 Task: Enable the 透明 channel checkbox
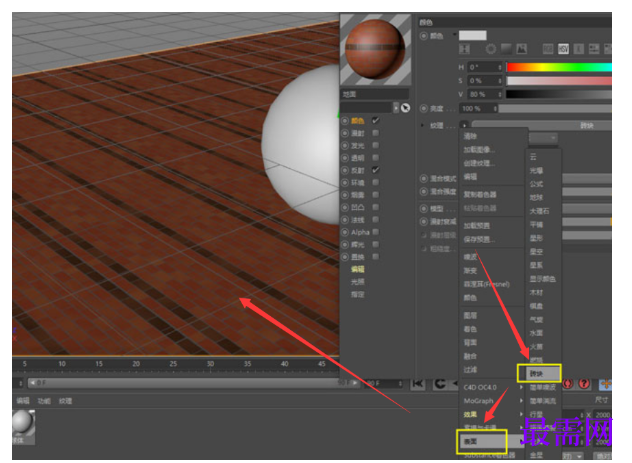375,158
